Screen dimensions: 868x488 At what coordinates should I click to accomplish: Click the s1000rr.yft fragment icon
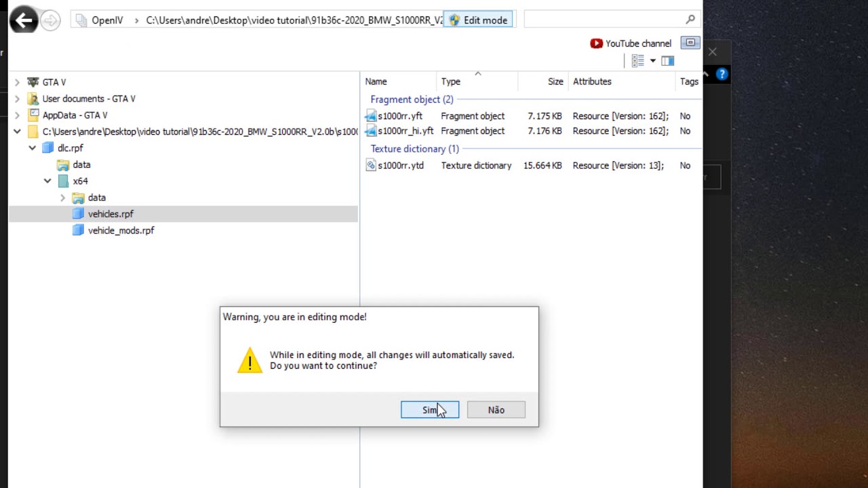click(x=370, y=116)
